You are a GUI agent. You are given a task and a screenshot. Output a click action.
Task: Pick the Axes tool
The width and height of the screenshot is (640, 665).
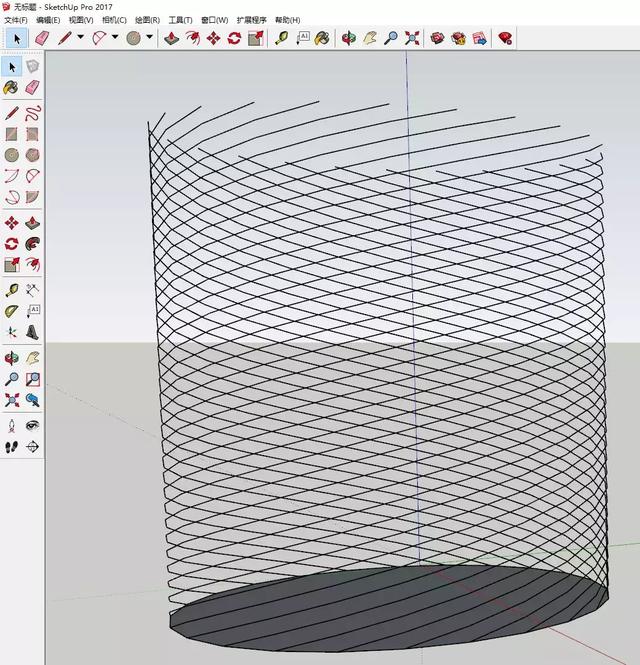click(x=11, y=332)
